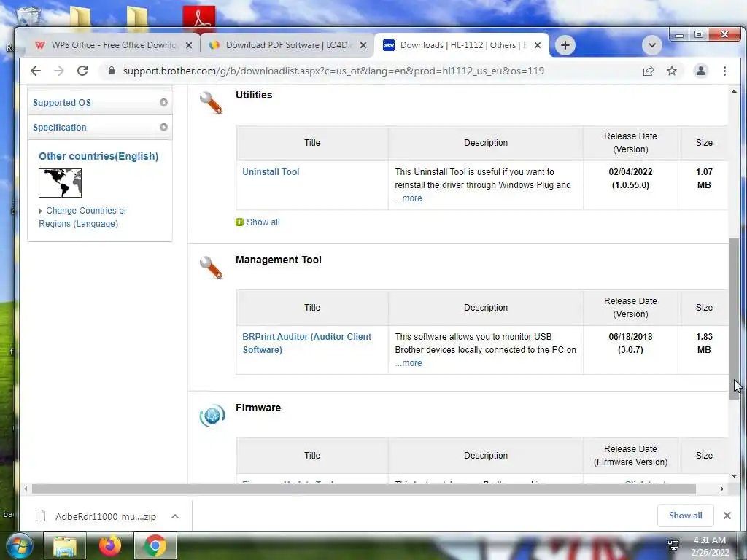Go back to the previous page

coord(36,71)
